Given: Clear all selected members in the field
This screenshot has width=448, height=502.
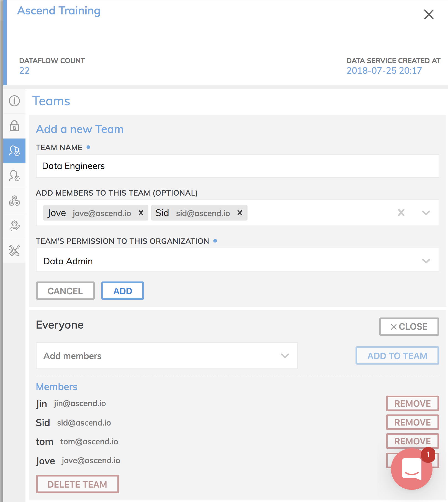Looking at the screenshot, I should point(401,213).
